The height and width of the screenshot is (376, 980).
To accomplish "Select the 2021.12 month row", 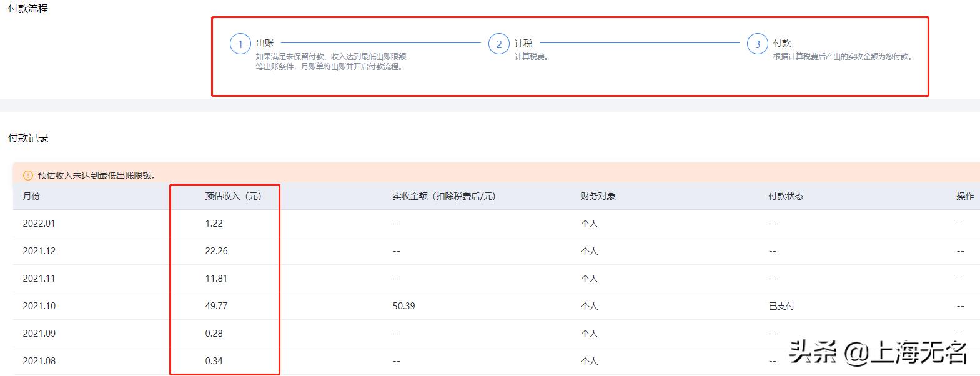I will click(x=497, y=251).
